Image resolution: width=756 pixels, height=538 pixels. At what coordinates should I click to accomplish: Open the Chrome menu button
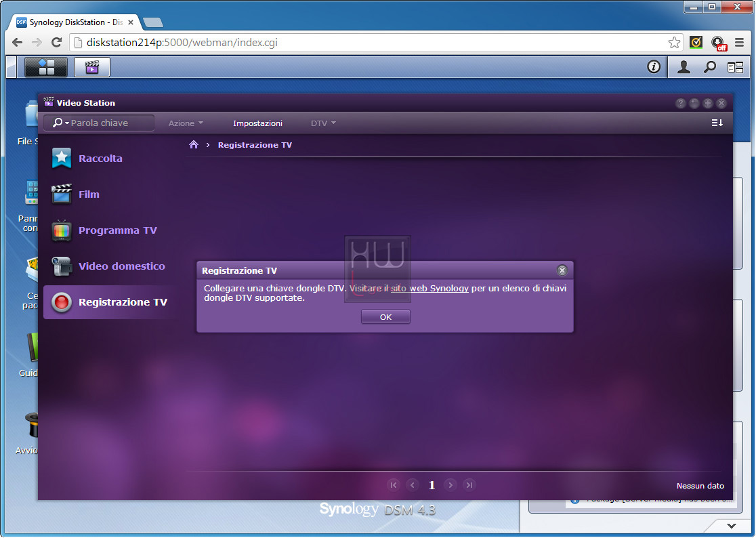739,43
